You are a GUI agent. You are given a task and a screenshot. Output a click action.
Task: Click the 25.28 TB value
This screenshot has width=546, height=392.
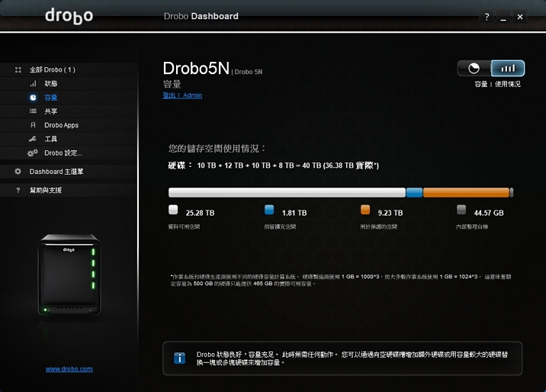tap(201, 213)
